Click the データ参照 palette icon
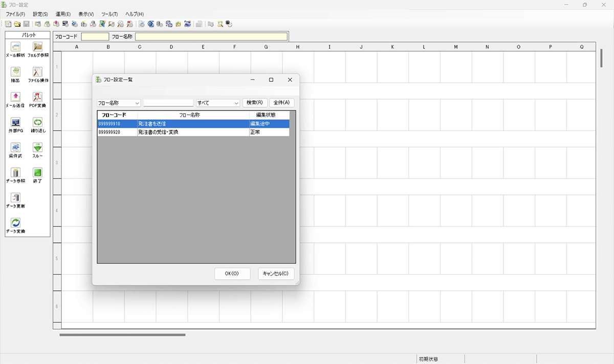This screenshot has width=614, height=364. pos(15,173)
